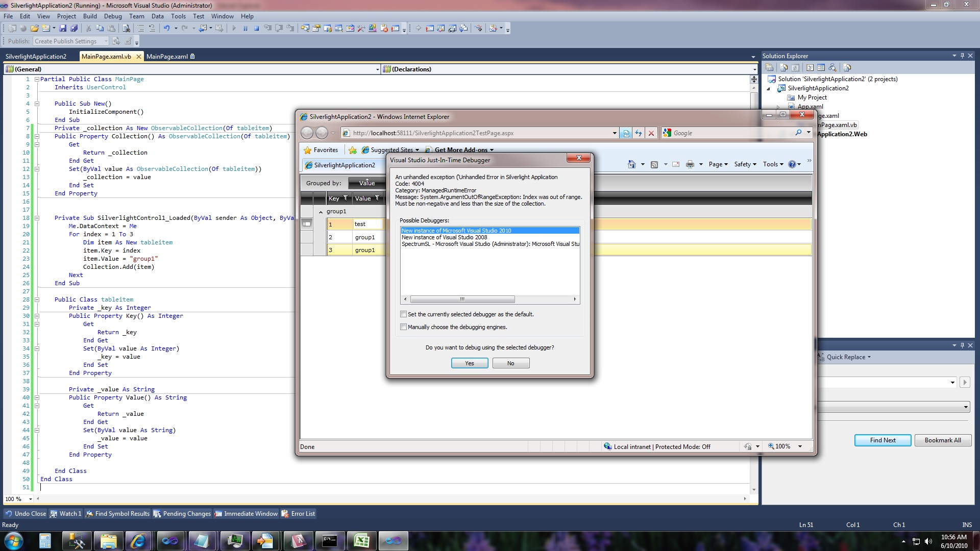Collapse SilverlightApplication2 project node in Solution Explorer
This screenshot has height=551, width=980.
click(x=769, y=88)
